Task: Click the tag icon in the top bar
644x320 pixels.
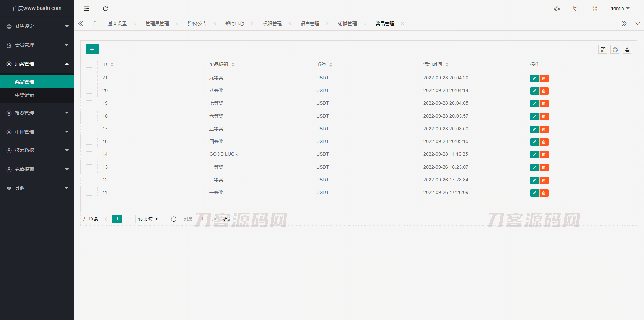Action: click(576, 9)
